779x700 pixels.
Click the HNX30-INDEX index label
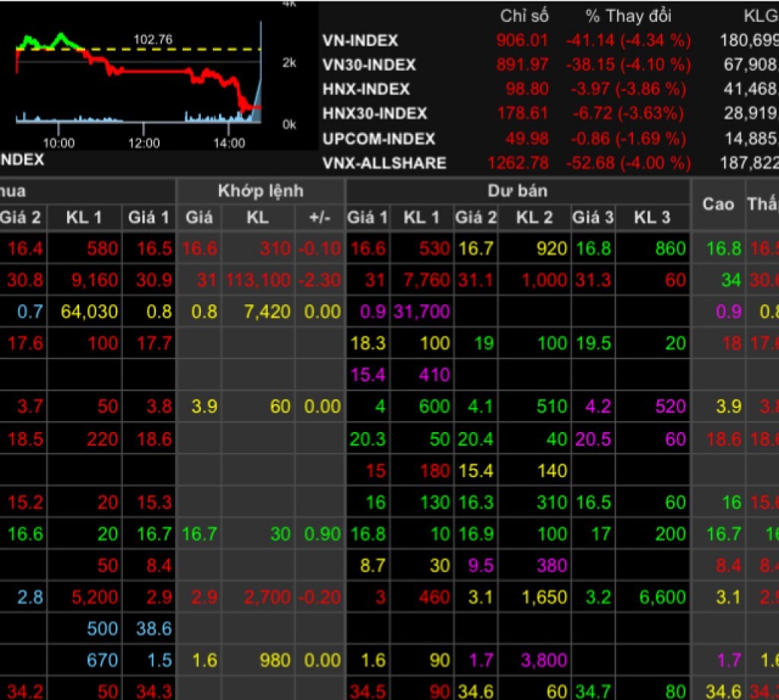(375, 113)
